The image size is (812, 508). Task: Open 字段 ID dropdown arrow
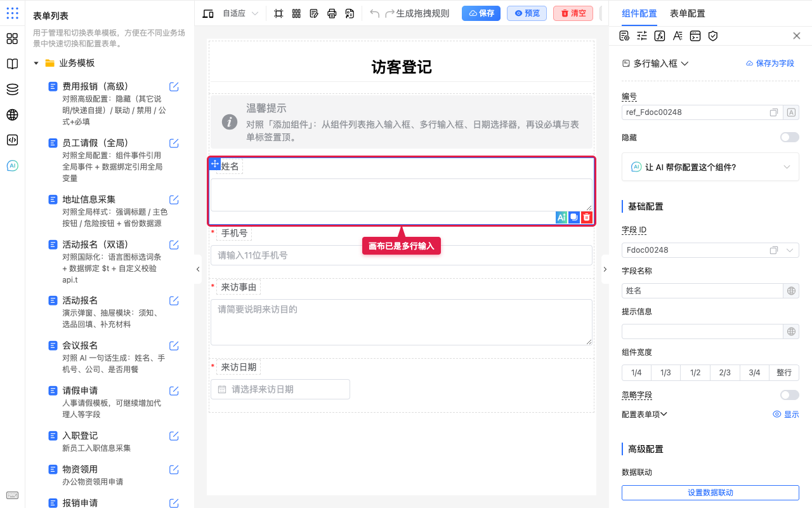(x=790, y=250)
